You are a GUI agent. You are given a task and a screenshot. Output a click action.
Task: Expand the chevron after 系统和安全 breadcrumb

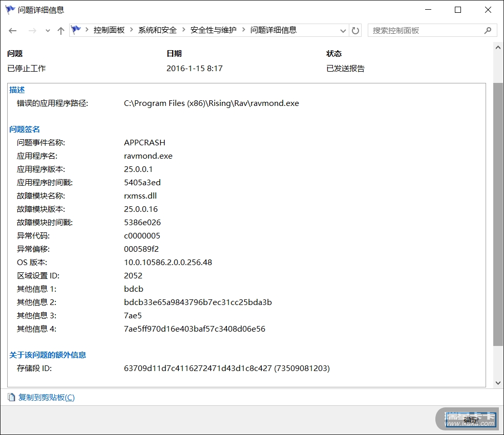coord(183,30)
